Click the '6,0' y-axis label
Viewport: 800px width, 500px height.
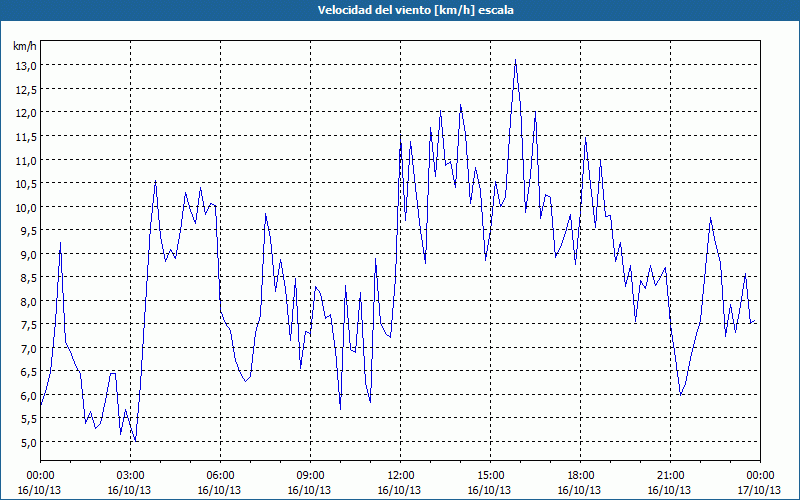[x=28, y=395]
